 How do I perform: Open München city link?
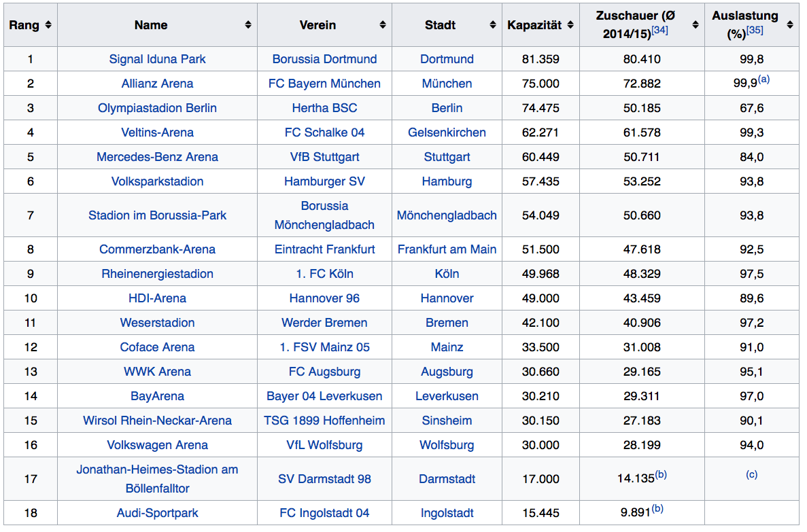click(x=447, y=84)
